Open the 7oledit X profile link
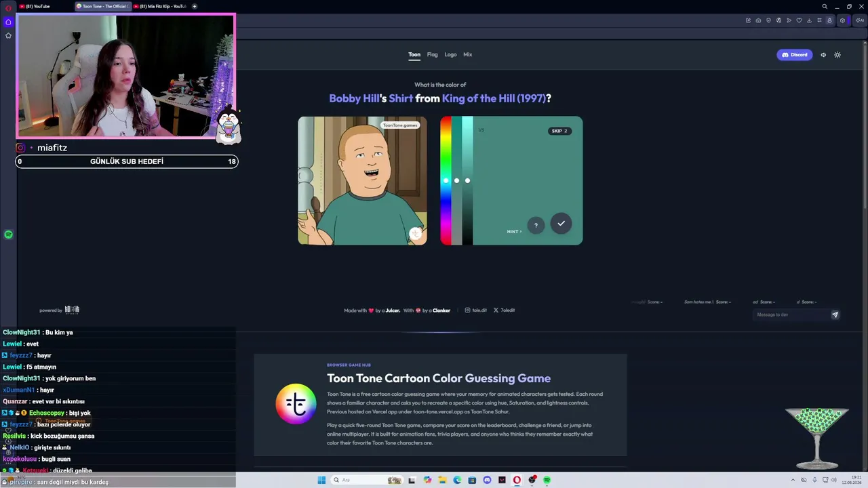The height and width of the screenshot is (488, 868). pyautogui.click(x=504, y=310)
